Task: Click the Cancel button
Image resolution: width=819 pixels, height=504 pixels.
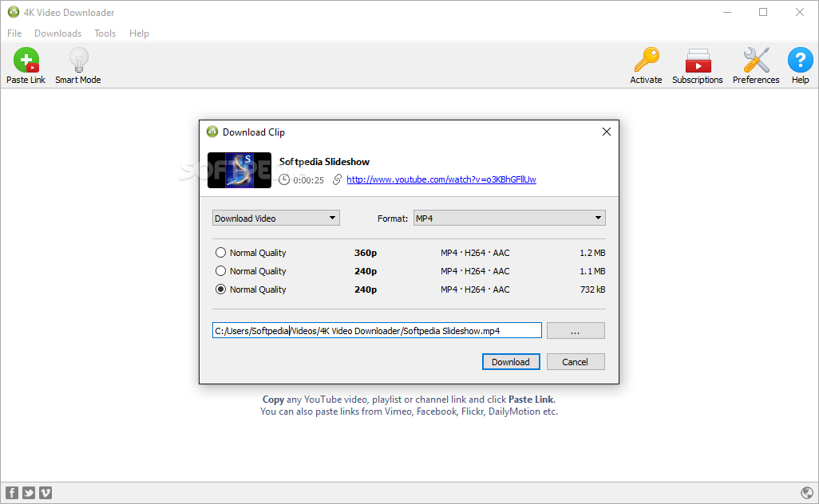Action: (576, 361)
